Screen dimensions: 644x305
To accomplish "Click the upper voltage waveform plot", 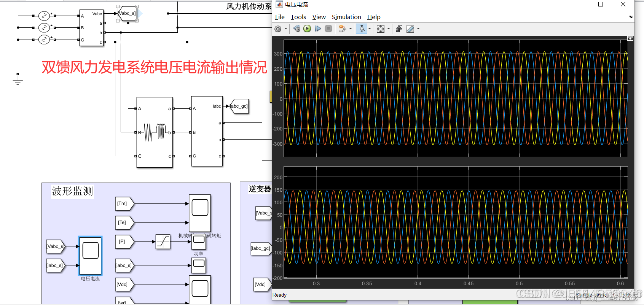I will 456,98.
